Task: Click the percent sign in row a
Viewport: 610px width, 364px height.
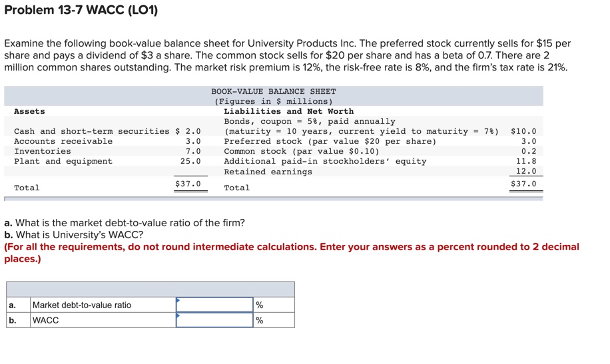Action: [260, 305]
